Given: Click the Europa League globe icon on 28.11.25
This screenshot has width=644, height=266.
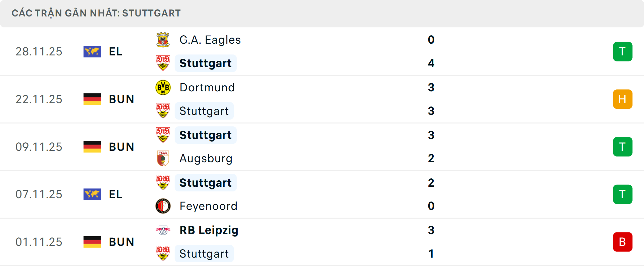Looking at the screenshot, I should tap(92, 51).
